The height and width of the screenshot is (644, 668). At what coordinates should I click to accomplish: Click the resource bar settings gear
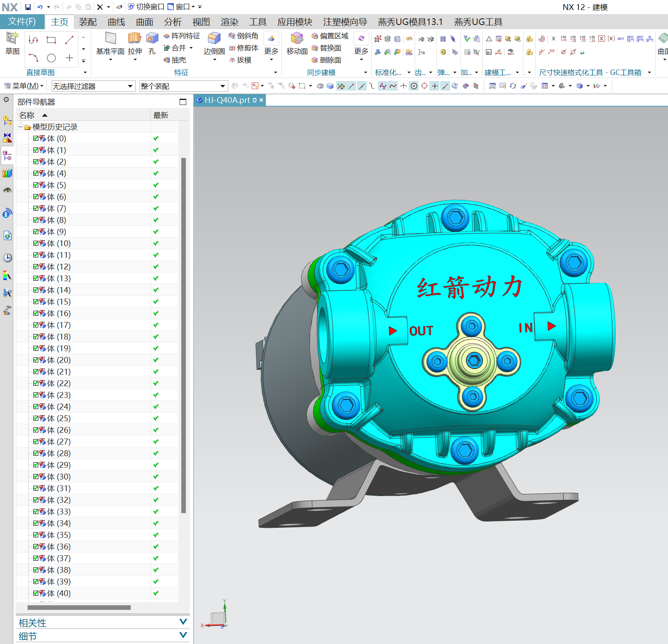pos(6,100)
